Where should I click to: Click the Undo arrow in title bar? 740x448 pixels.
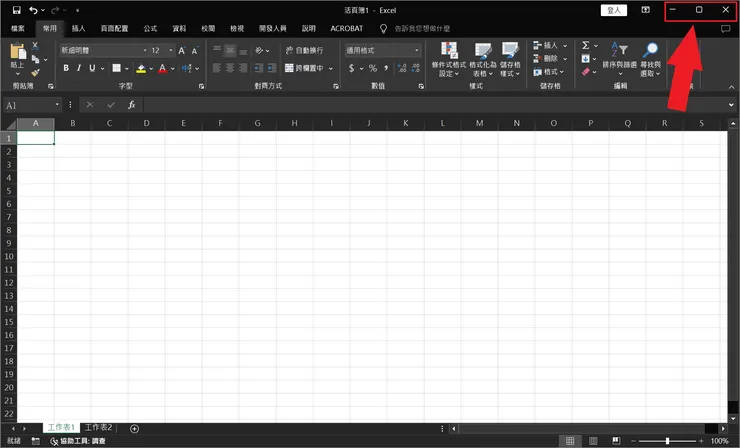pos(33,10)
